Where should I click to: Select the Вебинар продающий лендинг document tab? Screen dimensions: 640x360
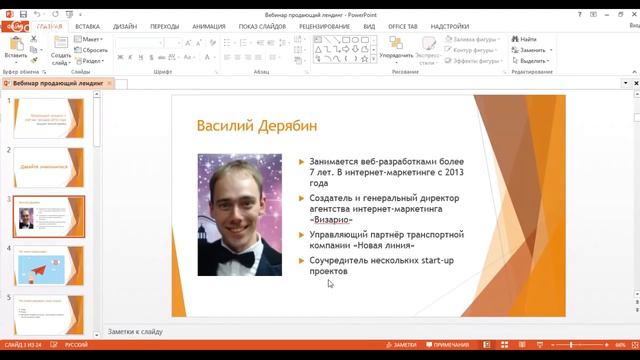pyautogui.click(x=58, y=83)
